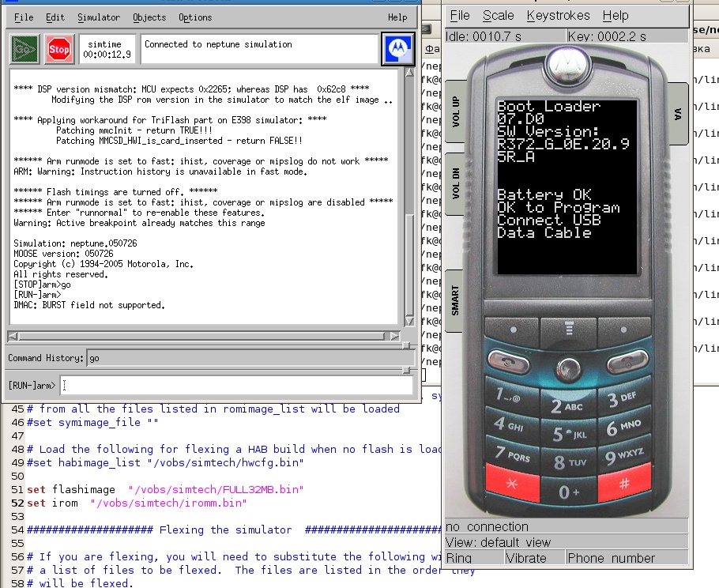The image size is (719, 588).
Task: Click the RUN-arm command input field
Action: pos(236,385)
